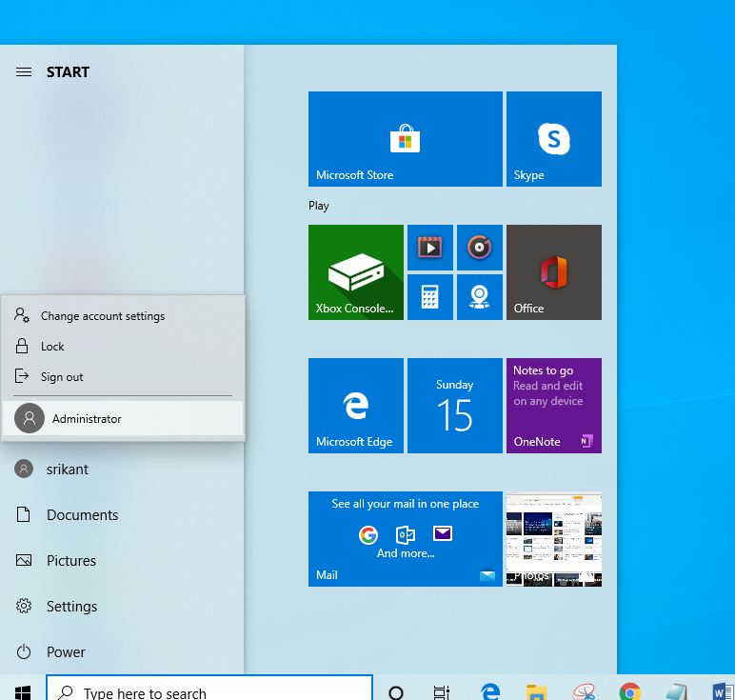This screenshot has height=700, width=735.
Task: Open the Movies & TV small tile
Action: point(429,248)
